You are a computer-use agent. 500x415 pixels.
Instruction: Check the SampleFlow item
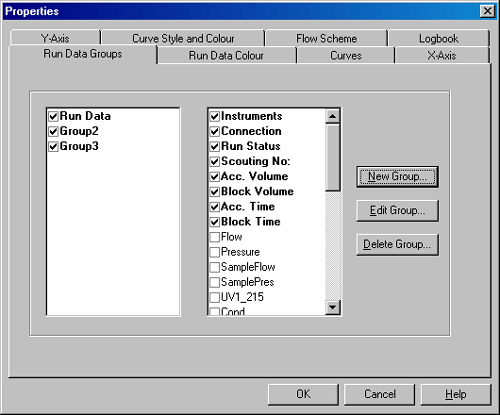coord(215,267)
